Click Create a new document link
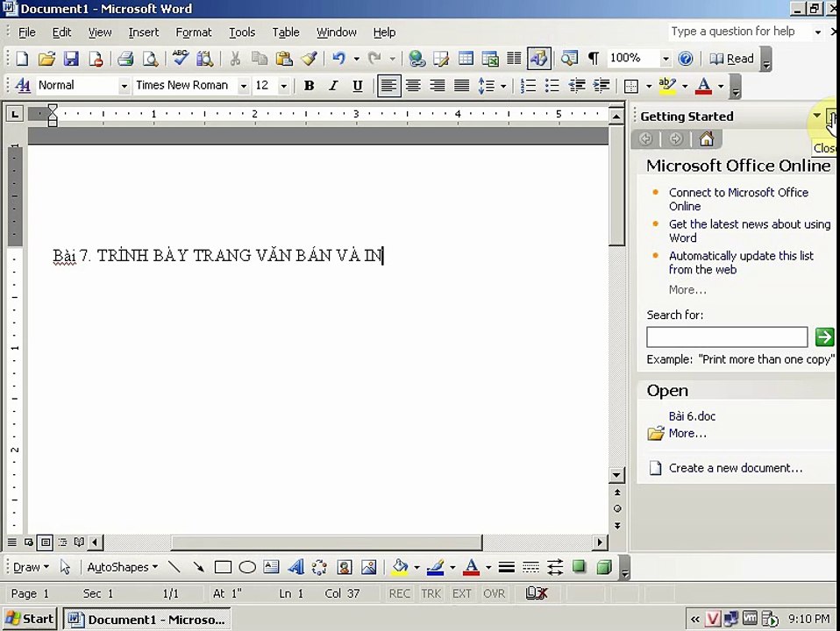 tap(735, 468)
